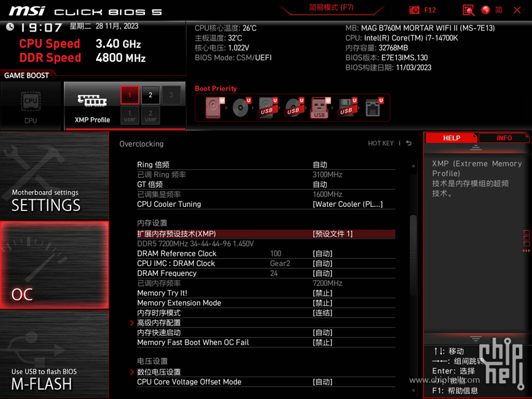
Task: Open the 内存快速启动 dropdown
Action: [266, 332]
